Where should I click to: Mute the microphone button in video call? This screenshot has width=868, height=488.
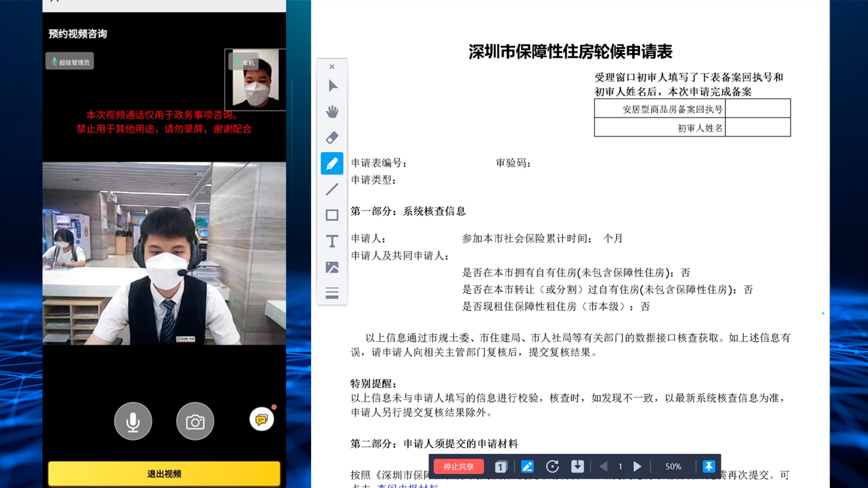(x=133, y=421)
